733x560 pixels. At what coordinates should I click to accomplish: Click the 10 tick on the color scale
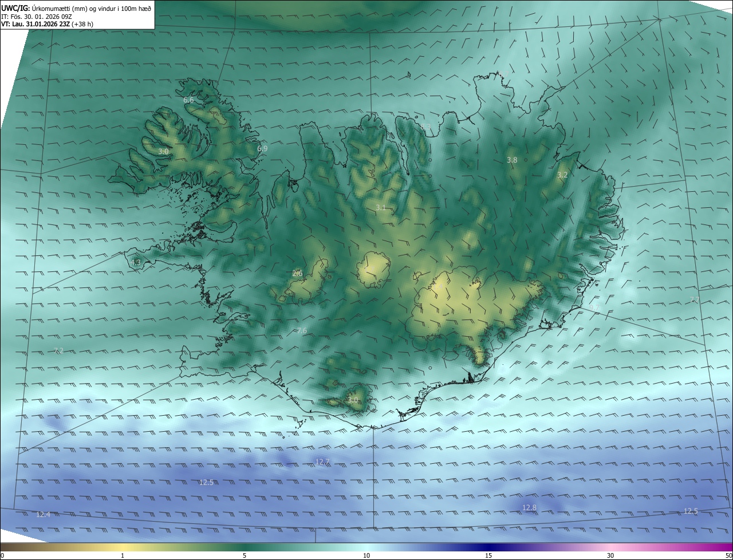pyautogui.click(x=366, y=555)
